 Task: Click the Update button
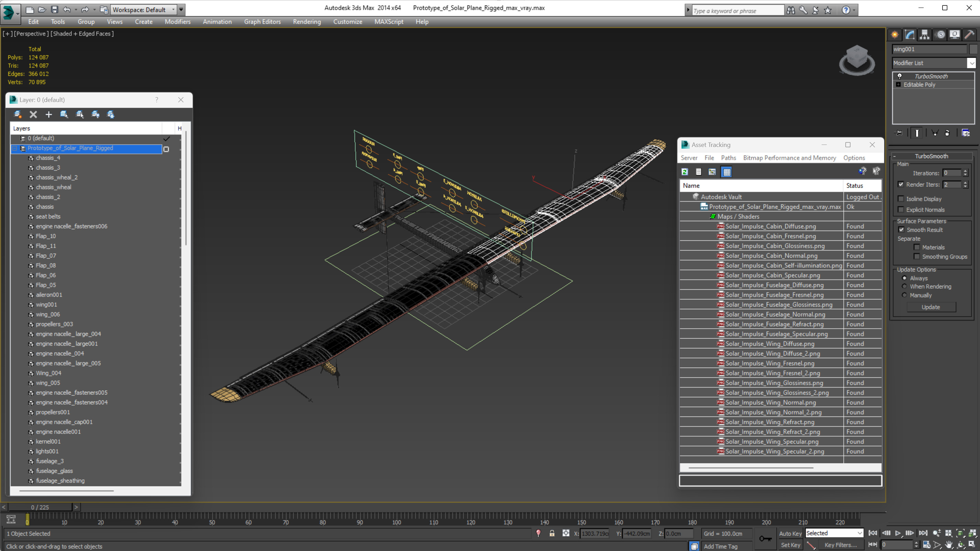[931, 307]
